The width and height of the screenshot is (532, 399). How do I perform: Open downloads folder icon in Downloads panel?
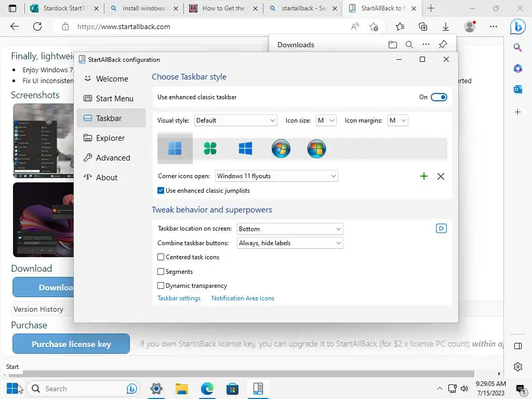pos(393,45)
